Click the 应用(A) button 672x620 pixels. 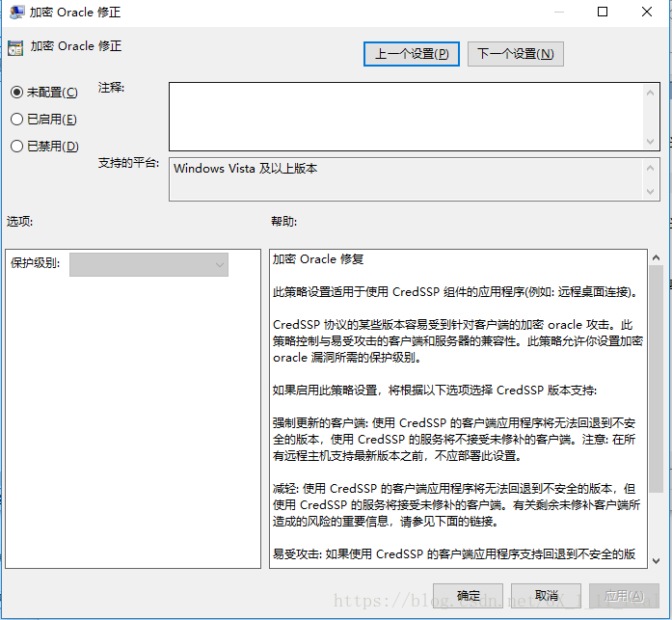pyautogui.click(x=624, y=596)
